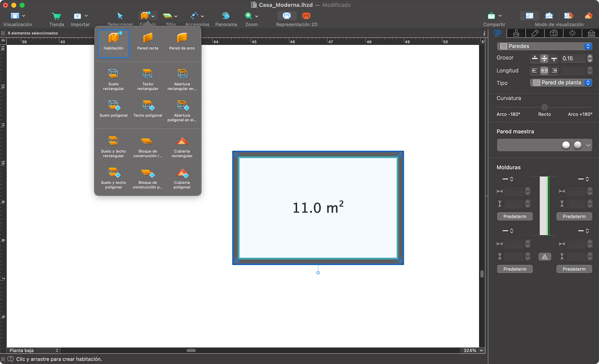Choose Bloque de construcción rectangular
The width and height of the screenshot is (599, 364).
tap(148, 147)
